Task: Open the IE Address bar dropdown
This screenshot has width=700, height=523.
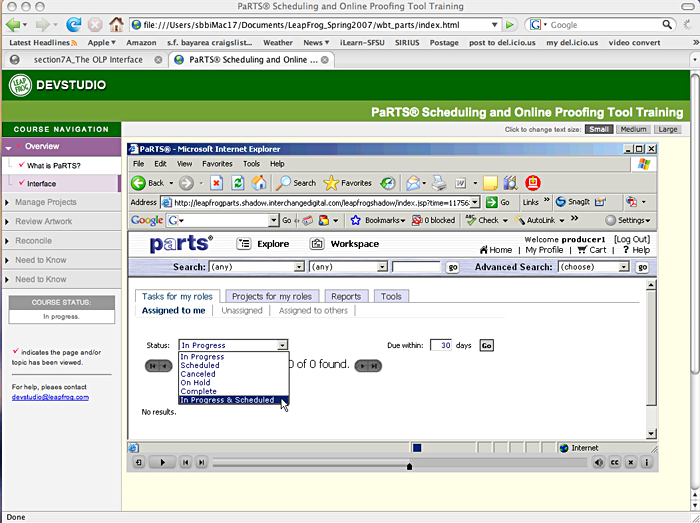Action: [x=475, y=203]
